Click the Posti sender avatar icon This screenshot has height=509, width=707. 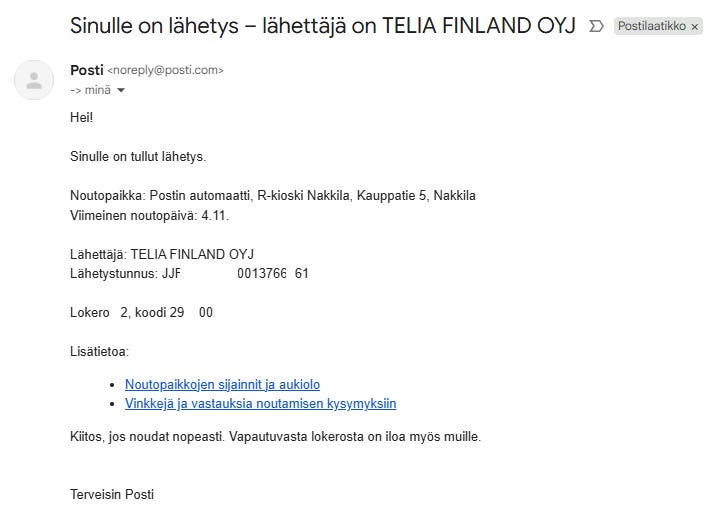pos(34,80)
